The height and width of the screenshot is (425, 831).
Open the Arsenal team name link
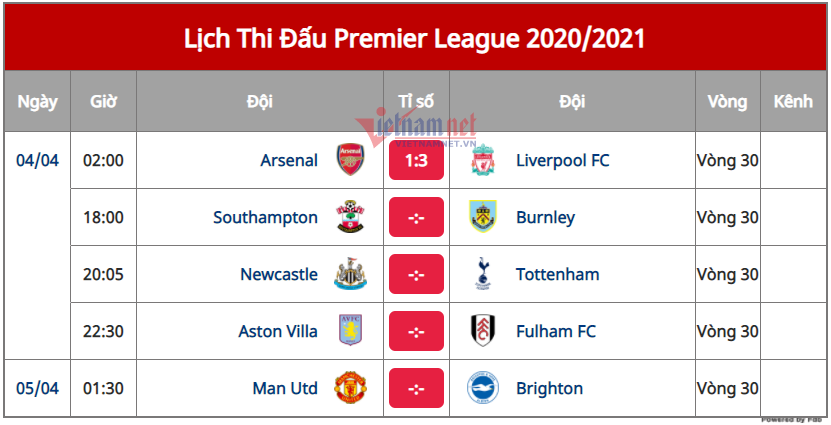point(289,160)
